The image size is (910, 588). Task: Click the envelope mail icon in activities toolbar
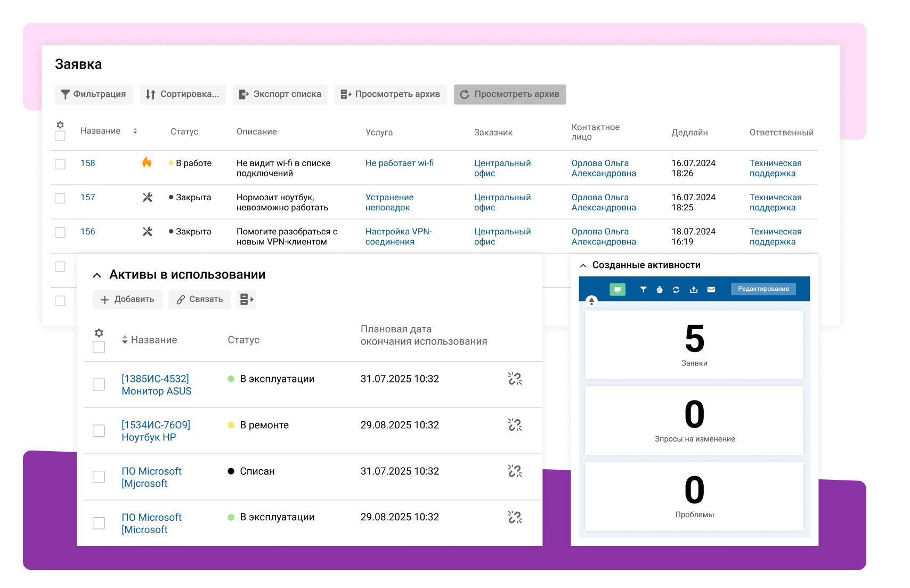[711, 289]
